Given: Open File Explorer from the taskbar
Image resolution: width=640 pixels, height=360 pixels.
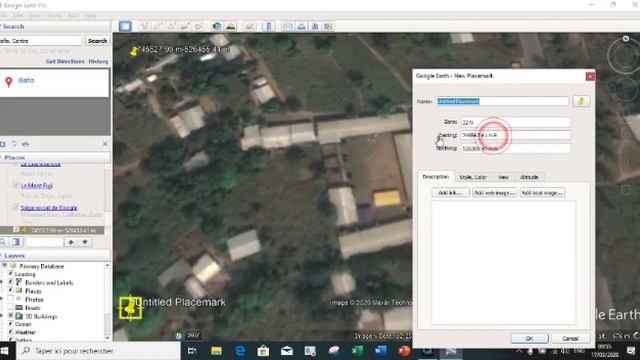Looking at the screenshot, I should tap(216, 351).
